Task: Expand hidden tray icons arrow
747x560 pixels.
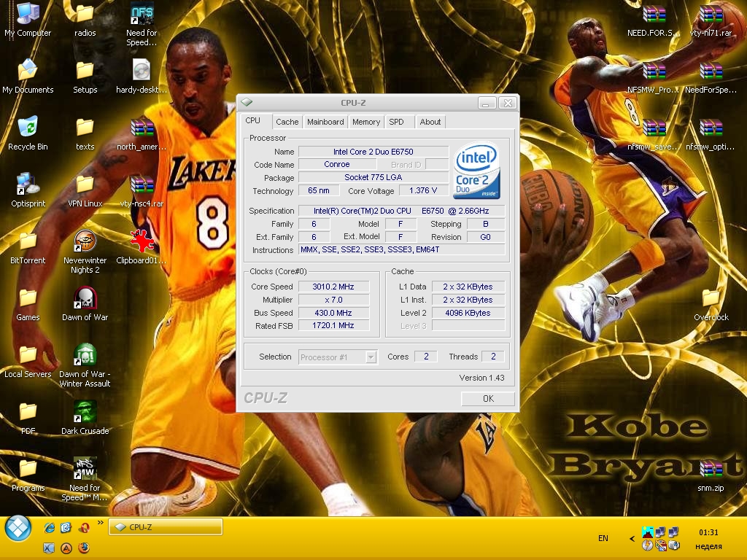Action: [632, 539]
